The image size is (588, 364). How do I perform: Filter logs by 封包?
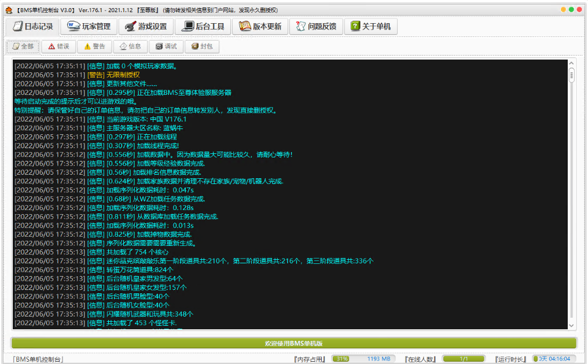point(202,46)
